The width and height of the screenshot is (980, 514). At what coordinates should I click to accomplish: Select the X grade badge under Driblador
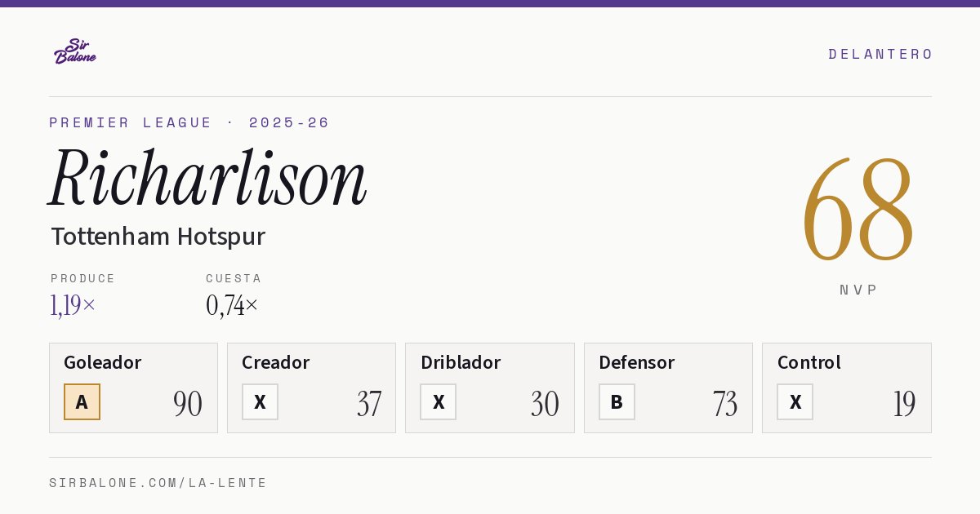click(439, 401)
